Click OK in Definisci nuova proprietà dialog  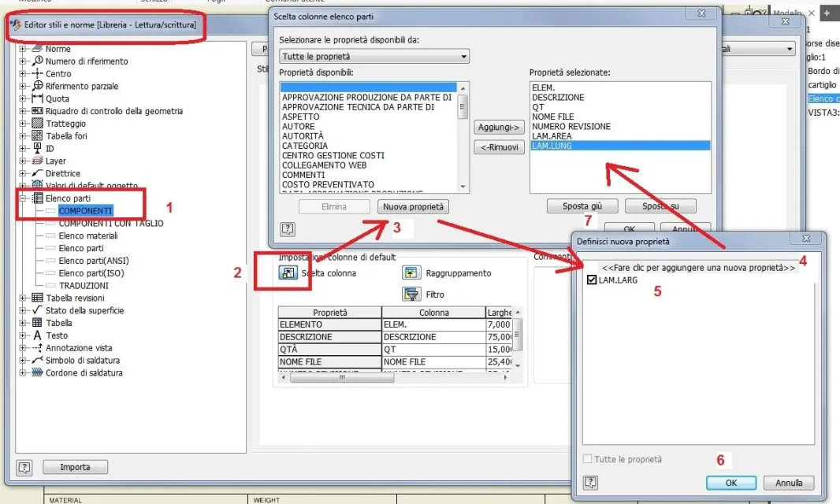coord(731,483)
